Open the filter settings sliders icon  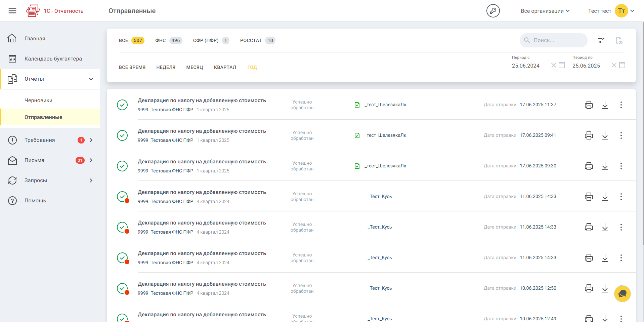pos(601,40)
